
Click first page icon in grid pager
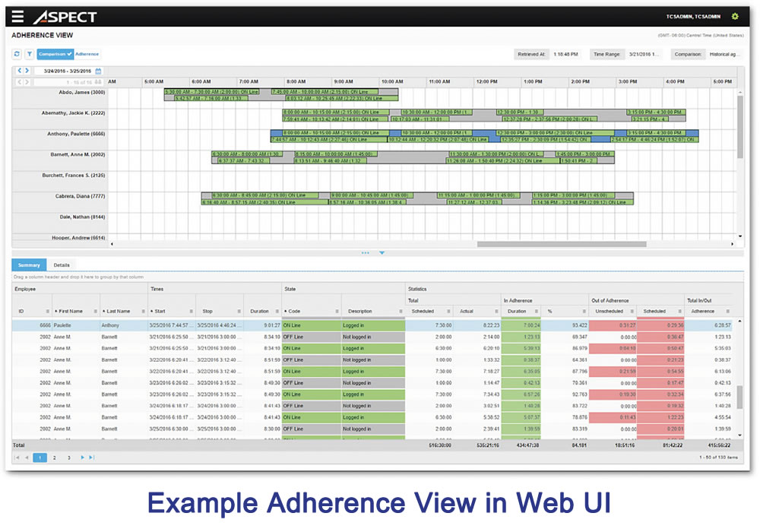tap(17, 458)
